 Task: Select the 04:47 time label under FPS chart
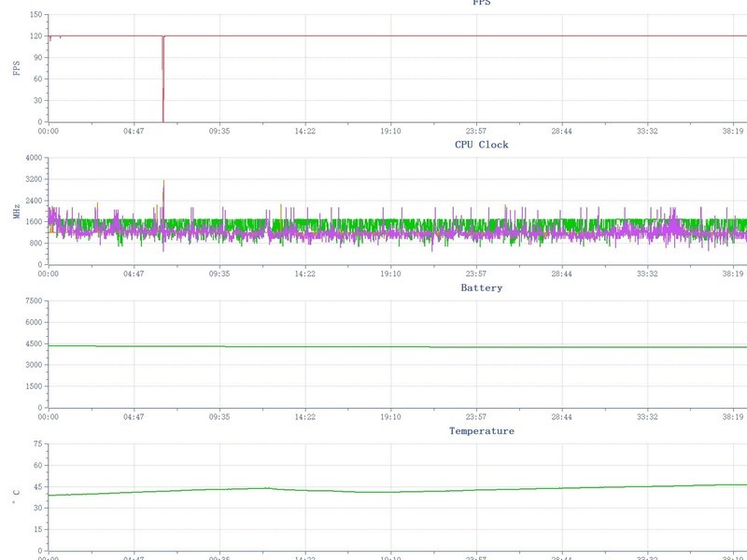coord(134,131)
